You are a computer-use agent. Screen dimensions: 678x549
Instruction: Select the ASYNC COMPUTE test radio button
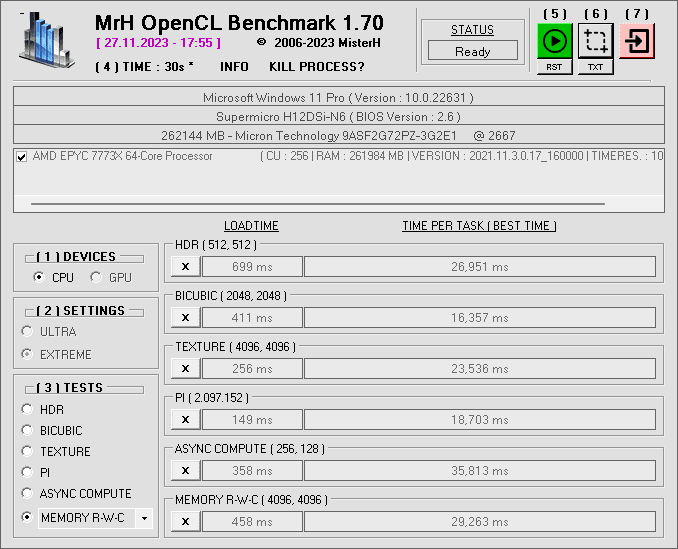[27, 493]
